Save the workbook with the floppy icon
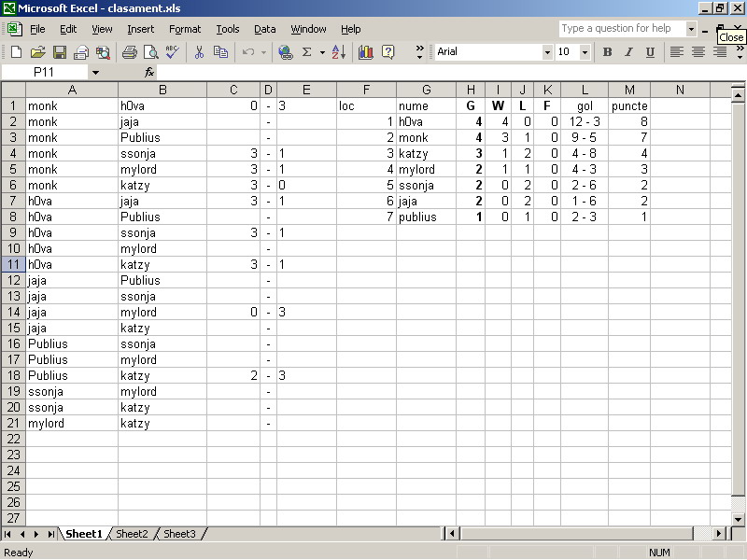Screen dimensions: 747x560 click(60, 52)
